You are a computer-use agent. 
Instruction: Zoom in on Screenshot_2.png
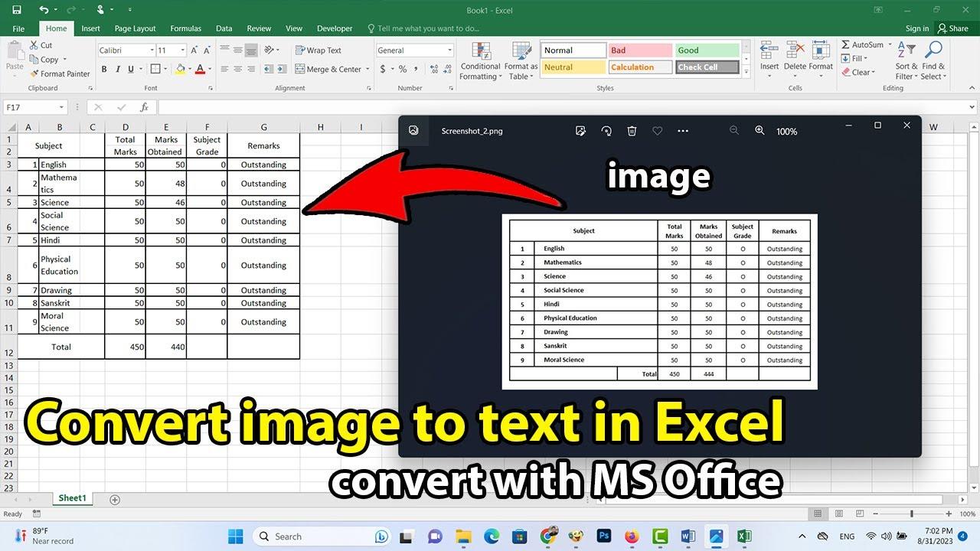click(759, 131)
